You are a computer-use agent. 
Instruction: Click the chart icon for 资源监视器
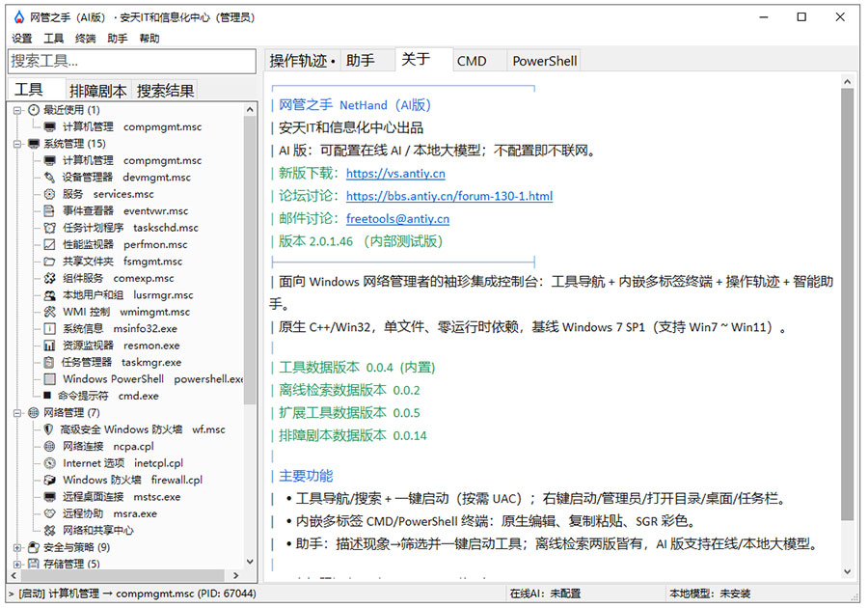pyautogui.click(x=50, y=345)
